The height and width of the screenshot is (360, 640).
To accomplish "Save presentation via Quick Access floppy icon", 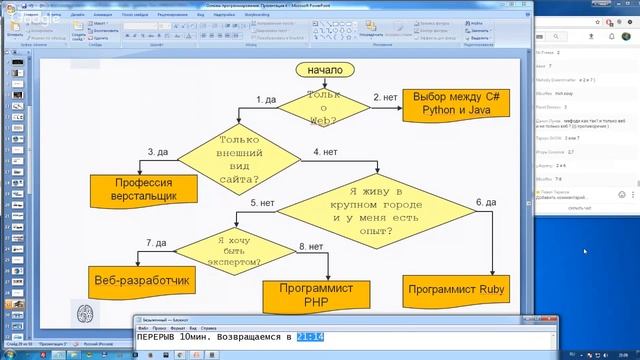I will (24, 6).
